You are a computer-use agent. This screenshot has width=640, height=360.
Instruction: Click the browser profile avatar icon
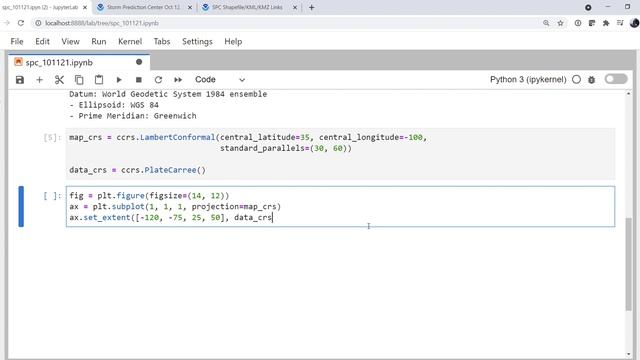pos(634,23)
